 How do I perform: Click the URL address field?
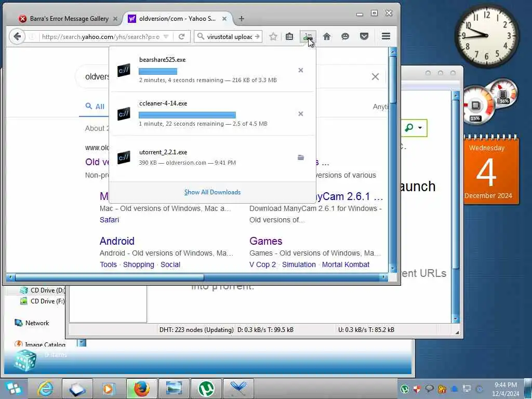pos(100,37)
